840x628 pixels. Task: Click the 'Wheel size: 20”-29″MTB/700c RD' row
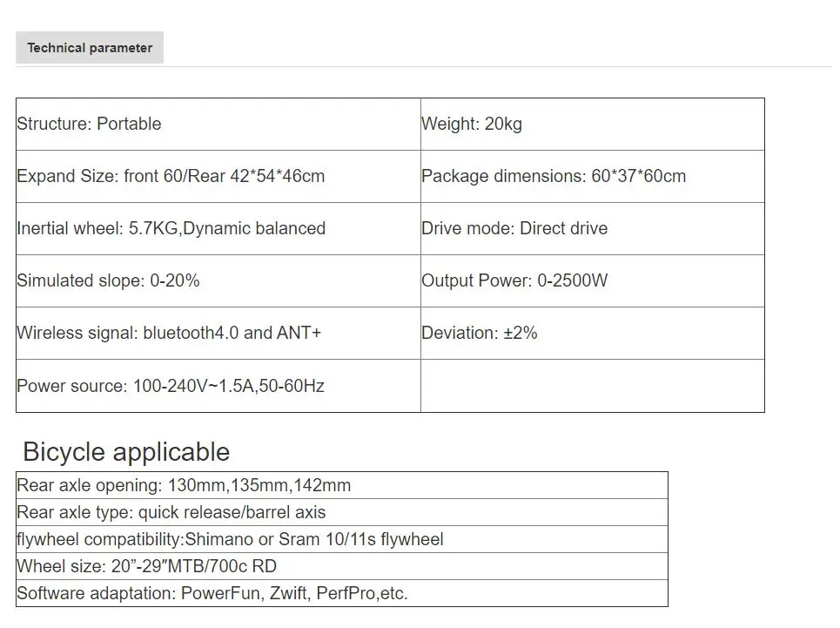(x=342, y=566)
